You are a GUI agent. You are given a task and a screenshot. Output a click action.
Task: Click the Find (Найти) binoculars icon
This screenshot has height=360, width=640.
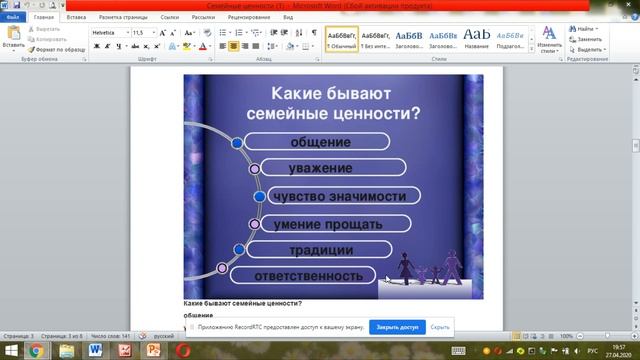click(x=573, y=29)
